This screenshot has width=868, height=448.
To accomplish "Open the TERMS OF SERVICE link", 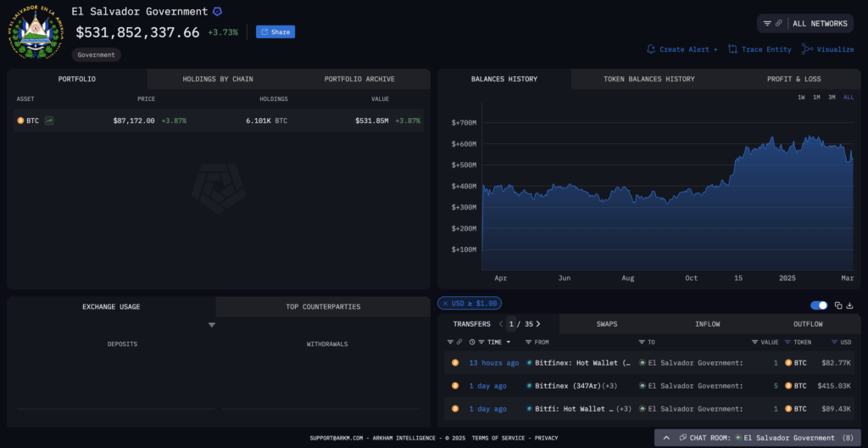I will click(x=498, y=438).
